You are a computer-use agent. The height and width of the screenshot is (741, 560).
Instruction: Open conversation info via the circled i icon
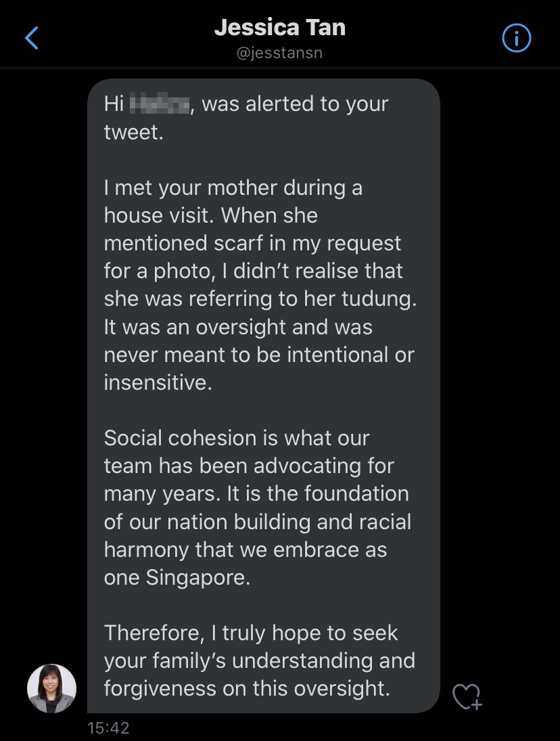coord(517,39)
